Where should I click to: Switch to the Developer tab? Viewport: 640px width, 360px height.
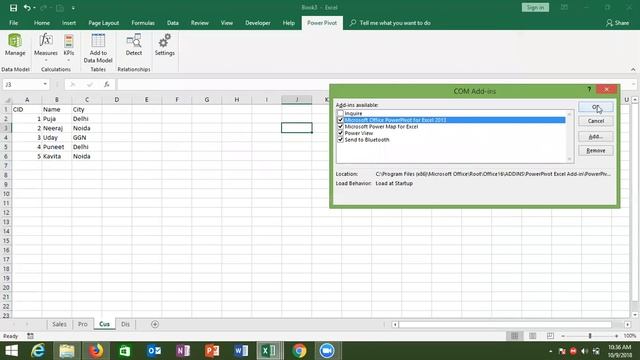(x=258, y=23)
